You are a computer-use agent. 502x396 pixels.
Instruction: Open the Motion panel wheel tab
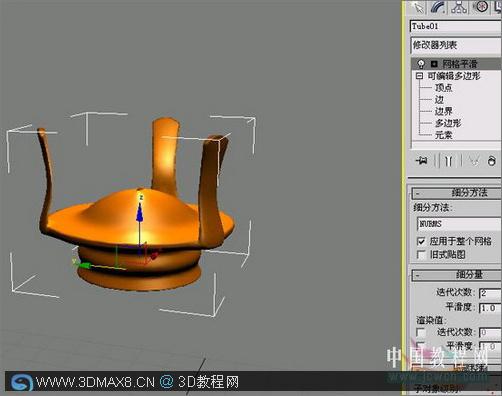480,7
